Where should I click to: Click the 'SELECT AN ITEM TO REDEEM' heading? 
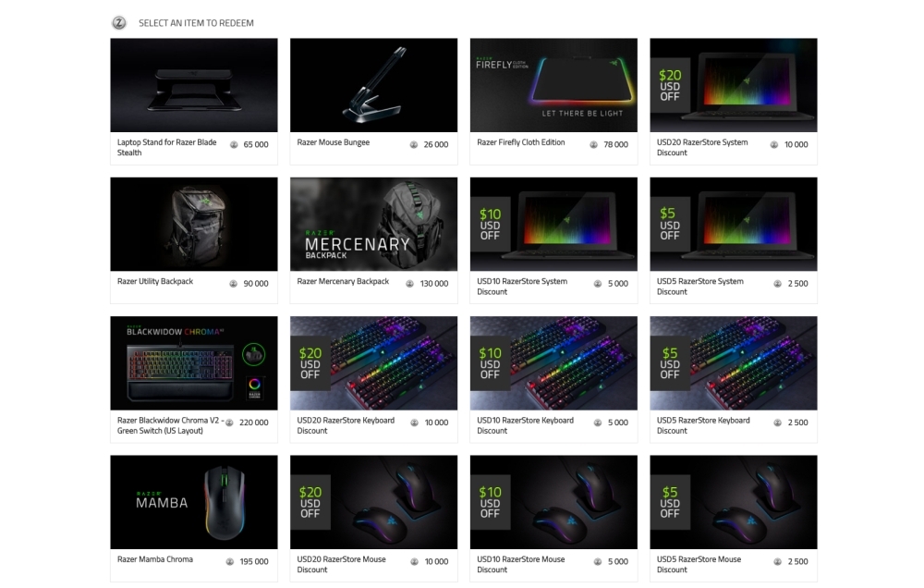pos(196,23)
